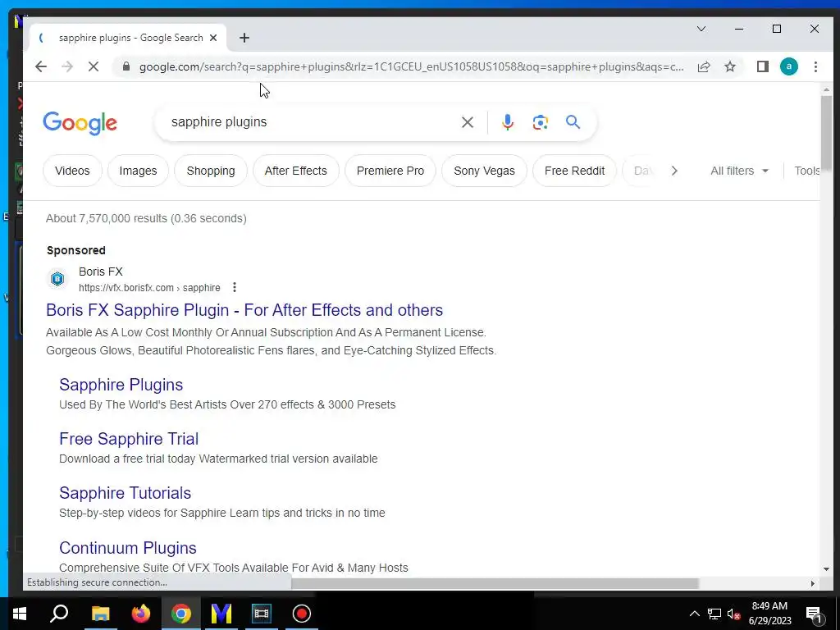The image size is (840, 630).
Task: Open the Chrome profile avatar
Action: point(788,66)
